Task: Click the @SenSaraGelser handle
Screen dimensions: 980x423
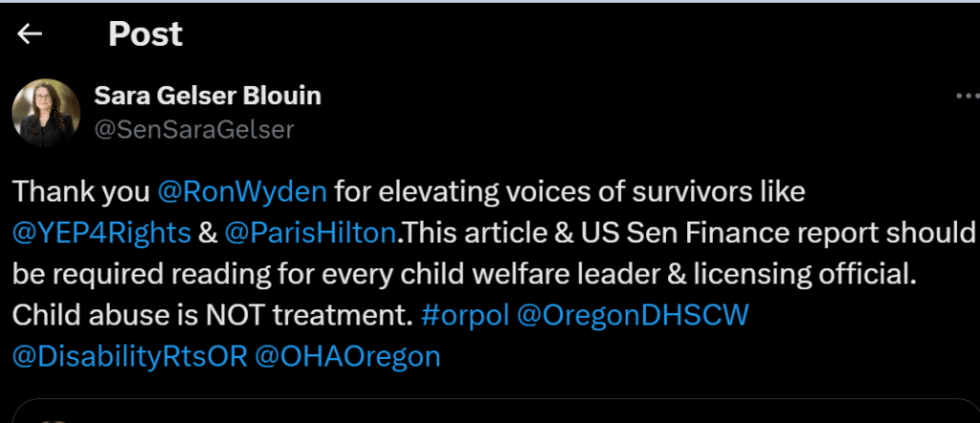Action: (x=194, y=129)
